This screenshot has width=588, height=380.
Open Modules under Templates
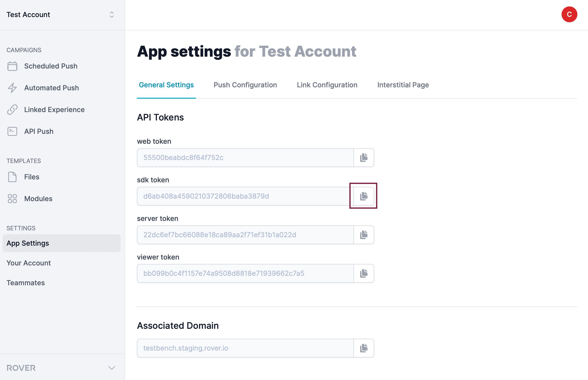(38, 199)
